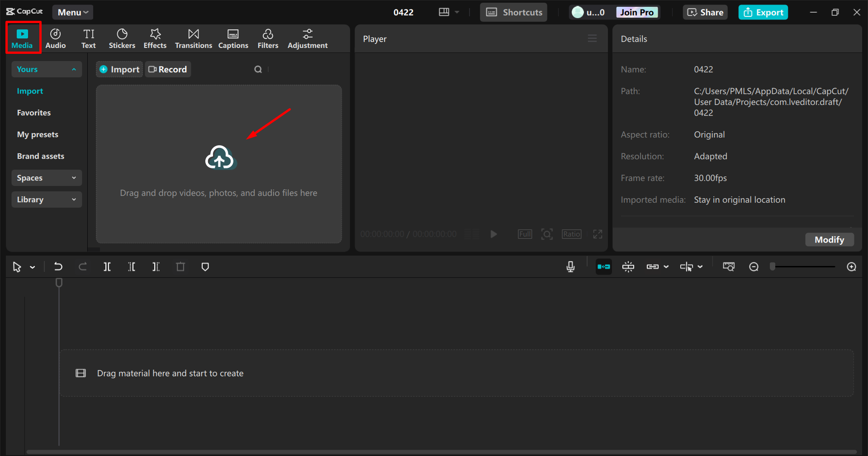Click the microphone record voiceover icon

point(571,267)
